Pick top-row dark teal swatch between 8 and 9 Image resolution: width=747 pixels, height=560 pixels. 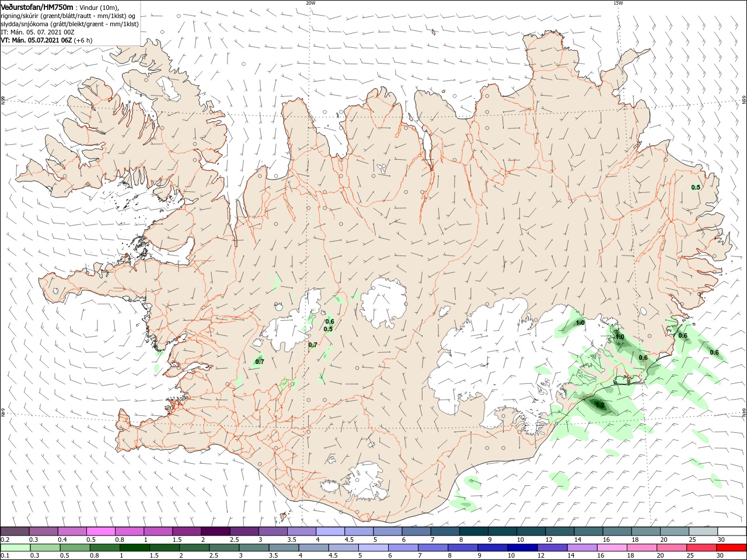pyautogui.click(x=473, y=531)
